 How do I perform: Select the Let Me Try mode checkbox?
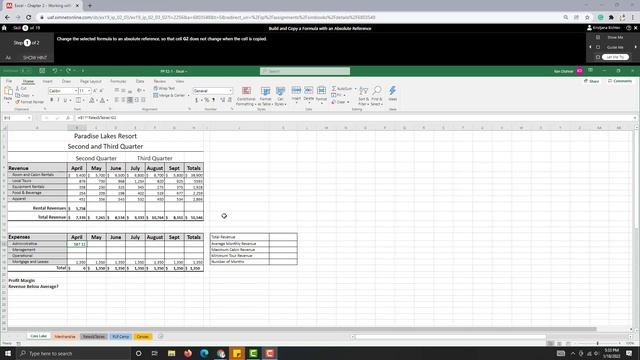pyautogui.click(x=598, y=57)
